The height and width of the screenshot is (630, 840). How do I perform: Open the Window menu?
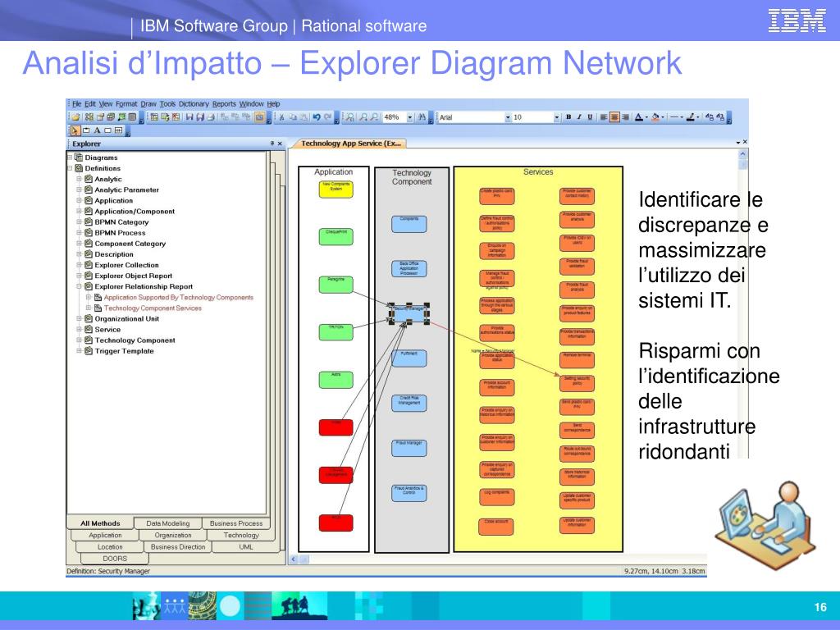pyautogui.click(x=251, y=104)
